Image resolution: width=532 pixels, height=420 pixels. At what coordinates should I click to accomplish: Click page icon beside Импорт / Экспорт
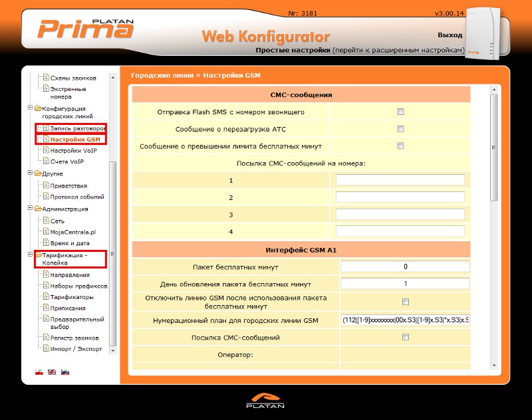(x=46, y=348)
